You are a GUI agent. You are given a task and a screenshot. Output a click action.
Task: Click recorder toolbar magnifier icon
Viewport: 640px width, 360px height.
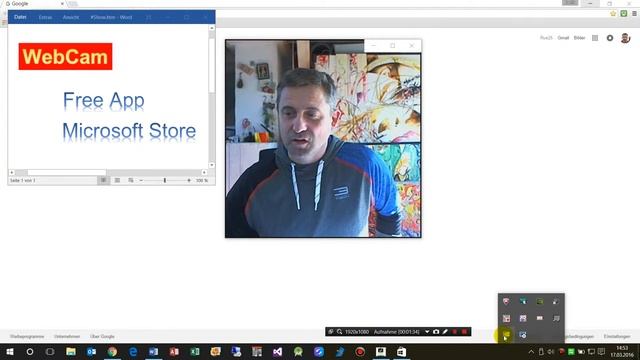click(339, 332)
